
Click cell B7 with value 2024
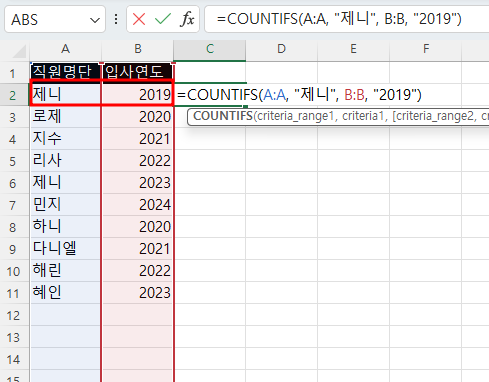click(138, 205)
